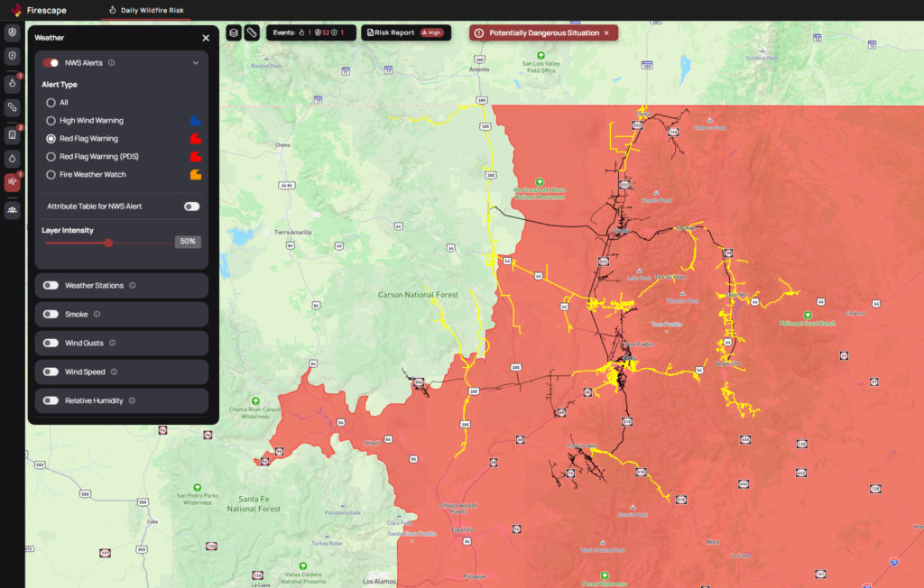Open the Events summary dropdown
Image resolution: width=924 pixels, height=588 pixels.
[310, 32]
